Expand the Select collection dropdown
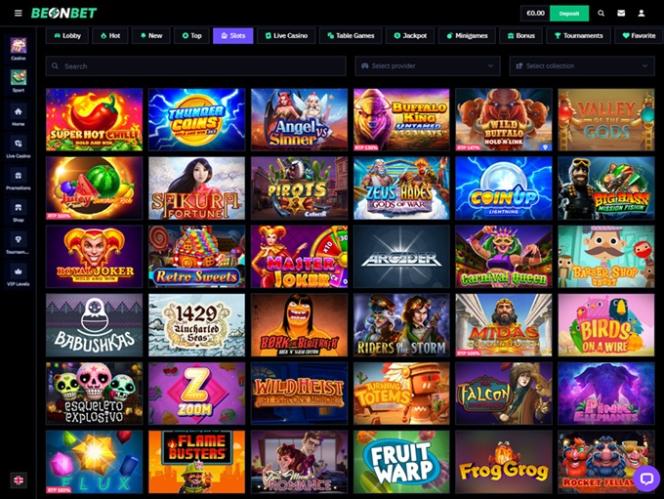The image size is (664, 499). pos(582,66)
